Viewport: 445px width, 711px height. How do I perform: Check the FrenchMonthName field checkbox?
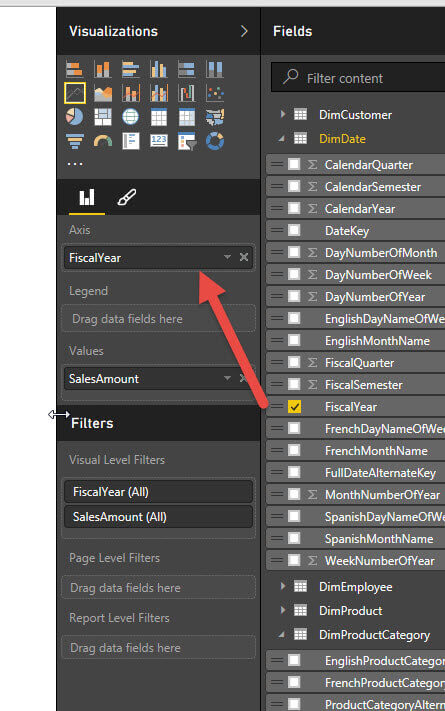click(294, 450)
